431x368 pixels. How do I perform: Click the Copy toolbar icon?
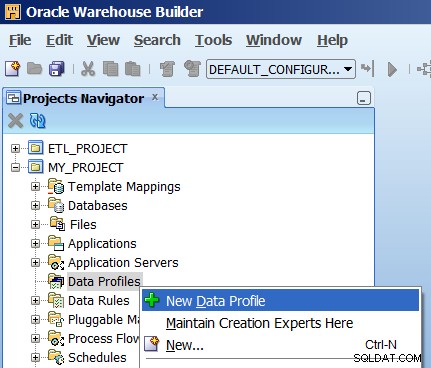(110, 69)
